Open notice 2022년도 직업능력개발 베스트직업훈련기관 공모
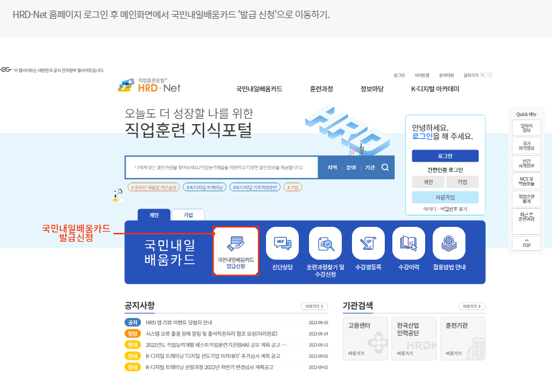 (216, 345)
